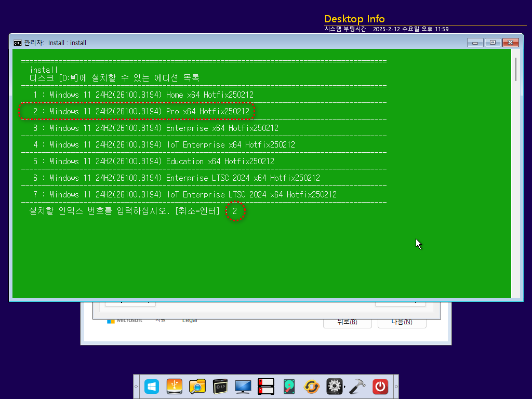Click the Windows 11 Home x64 line
Image resolution: width=532 pixels, height=399 pixels.
[143, 95]
